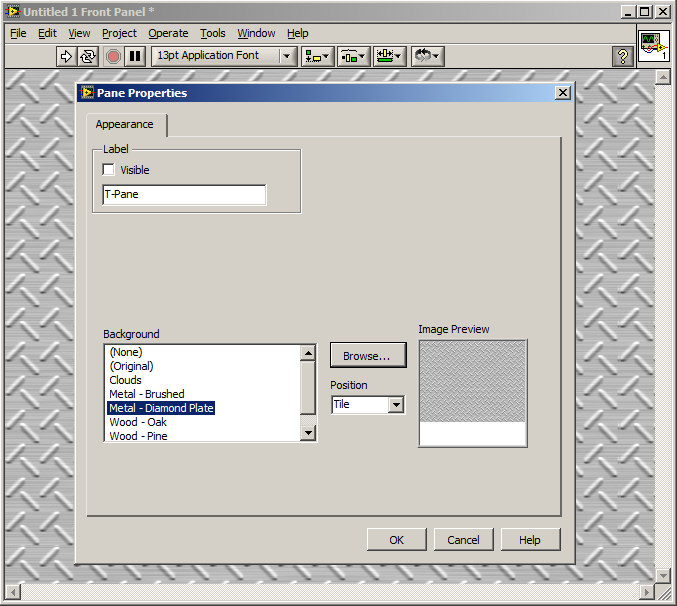Click the Pause toolbar icon
The height and width of the screenshot is (606, 677).
[135, 57]
